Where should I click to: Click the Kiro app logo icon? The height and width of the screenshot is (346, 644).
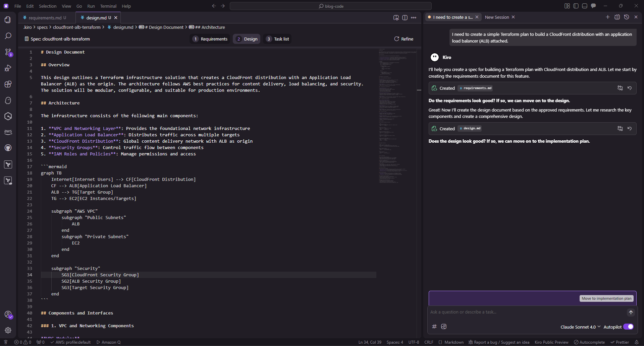[6, 6]
